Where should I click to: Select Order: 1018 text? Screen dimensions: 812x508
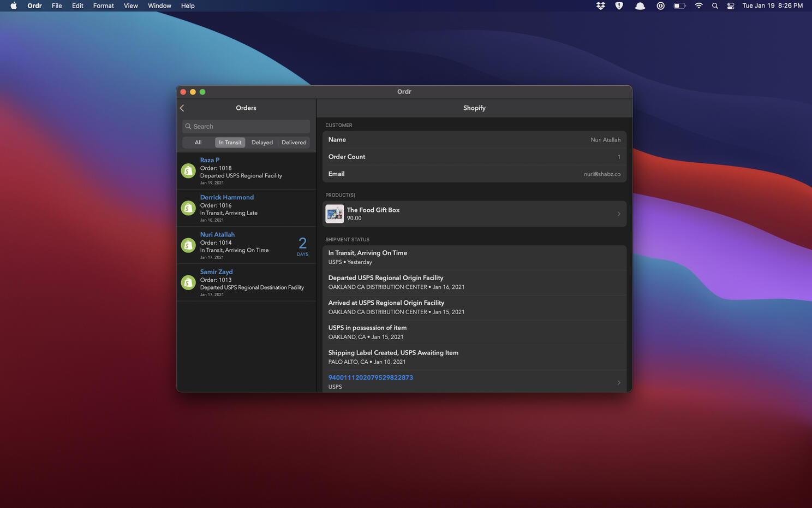pos(216,168)
